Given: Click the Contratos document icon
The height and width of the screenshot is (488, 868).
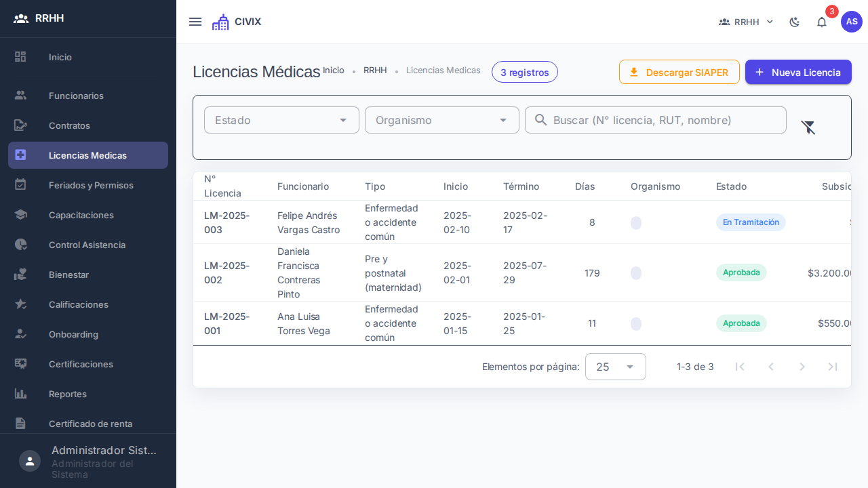Looking at the screenshot, I should tap(21, 125).
